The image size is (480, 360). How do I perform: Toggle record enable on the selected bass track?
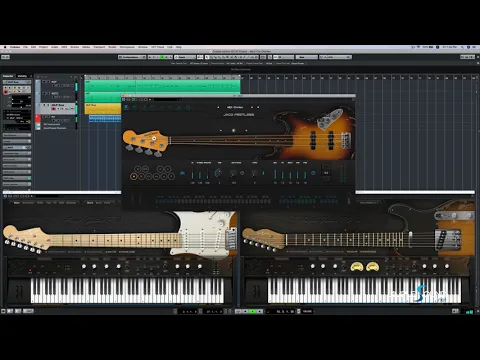54,109
